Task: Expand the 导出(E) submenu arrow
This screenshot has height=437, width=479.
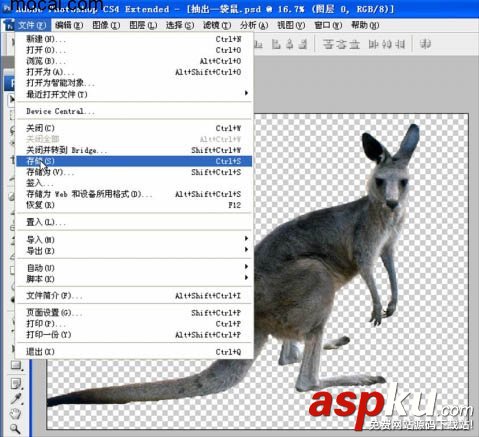Action: point(246,250)
